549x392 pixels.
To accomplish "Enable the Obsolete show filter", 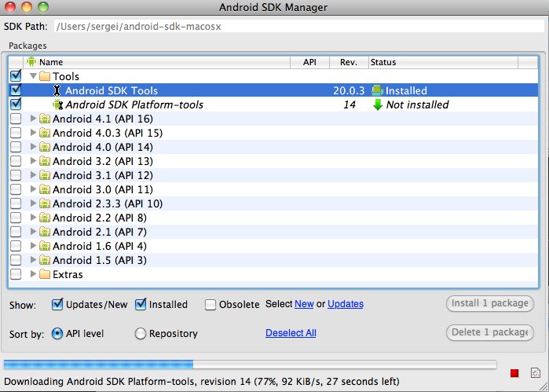I will [210, 305].
